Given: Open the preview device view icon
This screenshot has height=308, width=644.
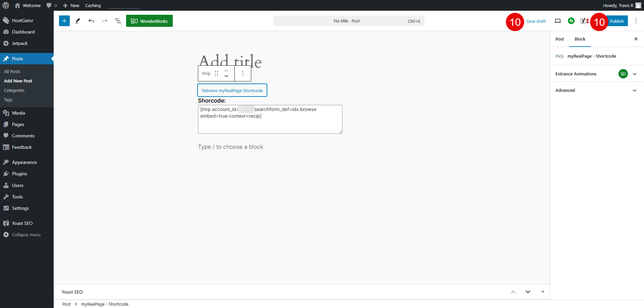Looking at the screenshot, I should click(558, 21).
